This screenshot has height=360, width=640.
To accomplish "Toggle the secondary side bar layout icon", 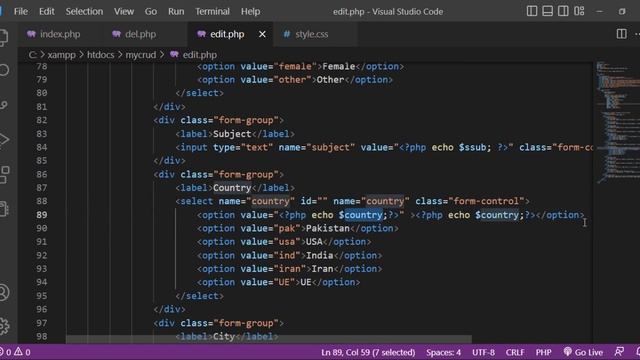I will [563, 11].
